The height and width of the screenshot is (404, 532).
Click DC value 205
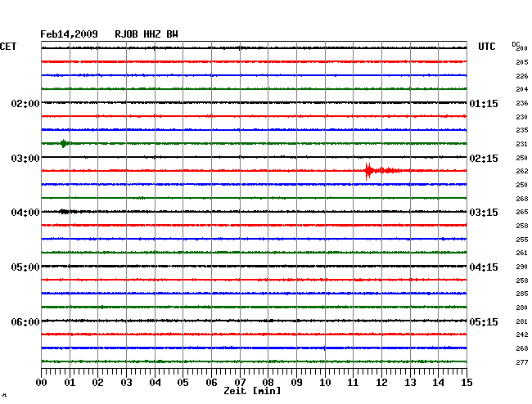[x=522, y=62]
